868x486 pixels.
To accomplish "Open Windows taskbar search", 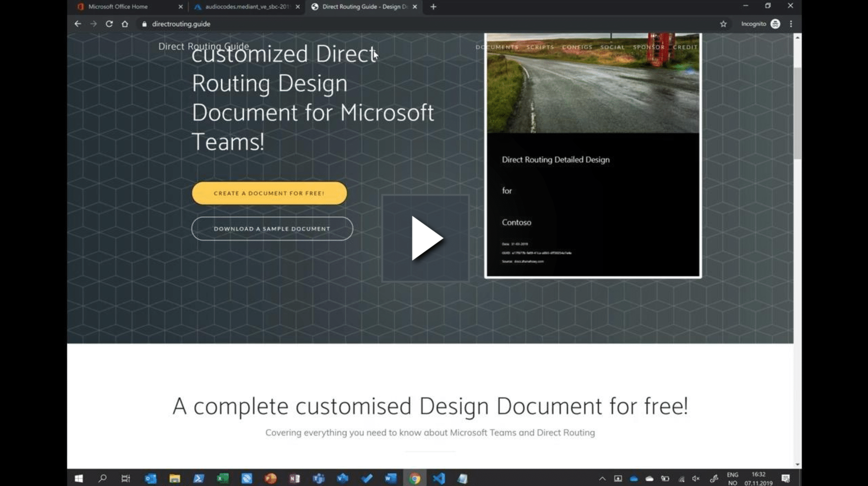I will [x=103, y=478].
